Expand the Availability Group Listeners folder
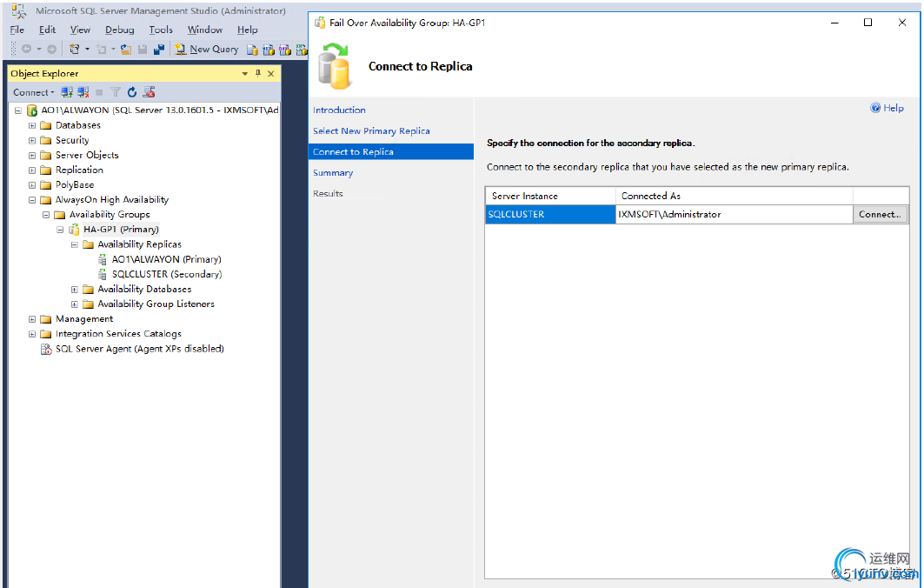 pyautogui.click(x=74, y=304)
